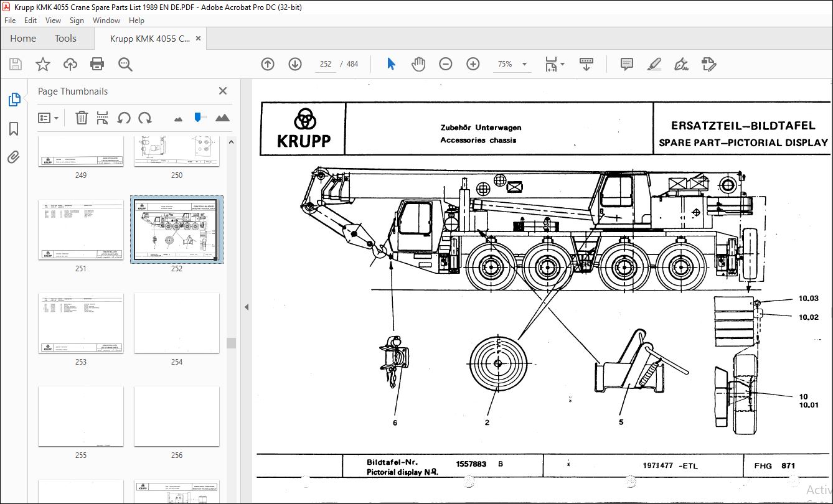Viewport: 833px width, 504px height.
Task: Click 'Zubehör Unterwagen' text
Action: (481, 128)
